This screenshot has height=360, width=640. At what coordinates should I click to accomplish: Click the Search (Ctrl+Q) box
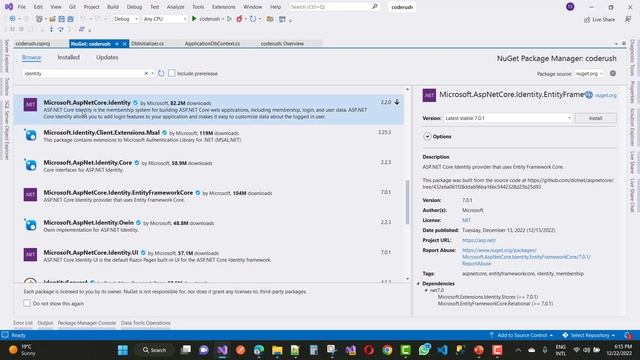coord(334,7)
